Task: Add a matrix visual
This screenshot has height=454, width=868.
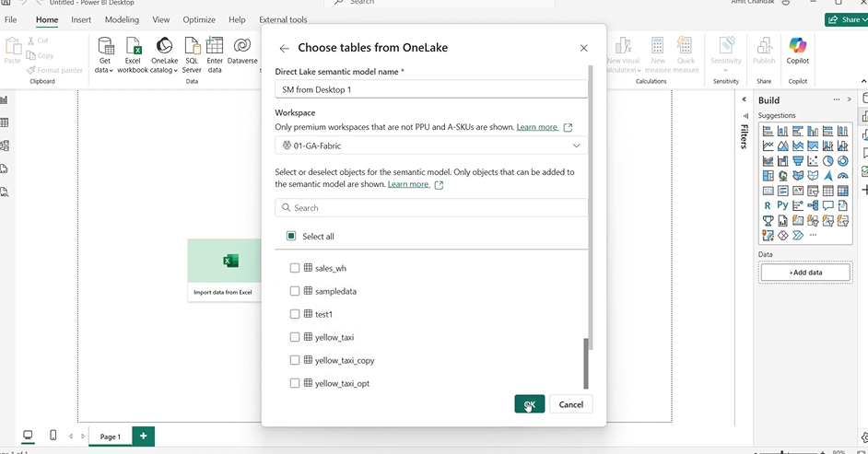Action: (842, 191)
